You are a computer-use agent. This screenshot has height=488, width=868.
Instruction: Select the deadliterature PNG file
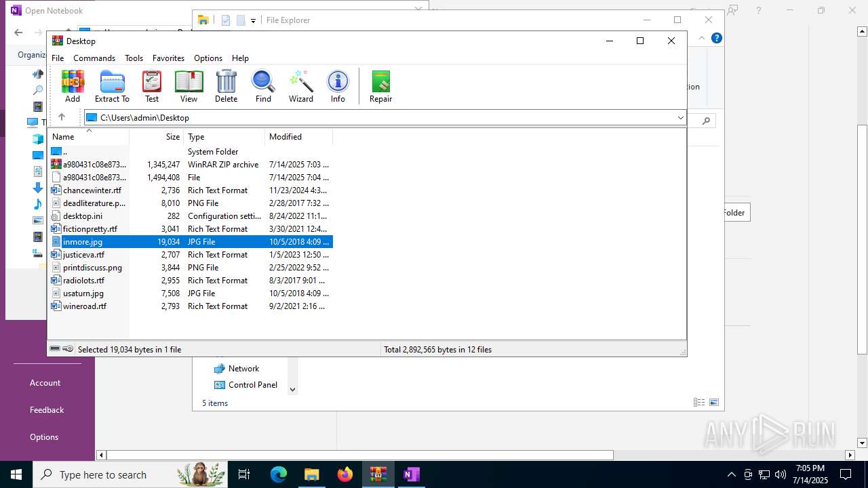191,203
